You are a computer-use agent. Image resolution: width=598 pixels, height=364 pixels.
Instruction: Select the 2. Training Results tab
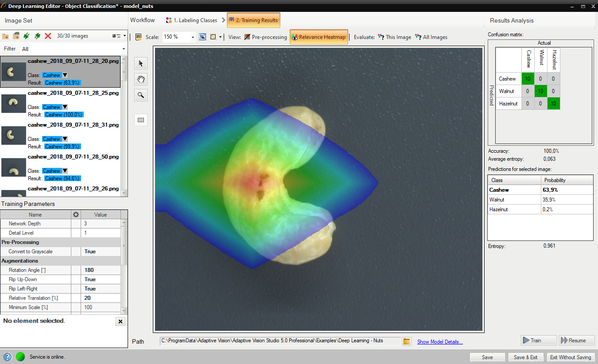pos(253,20)
